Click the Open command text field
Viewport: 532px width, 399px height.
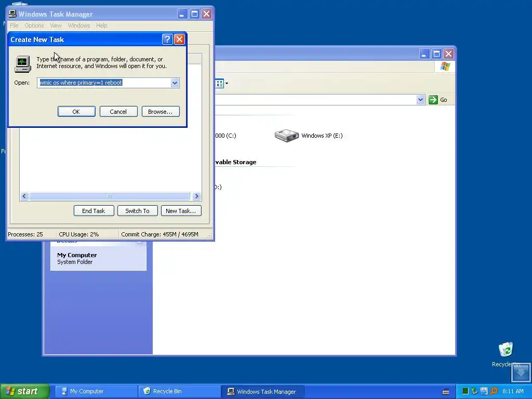104,83
